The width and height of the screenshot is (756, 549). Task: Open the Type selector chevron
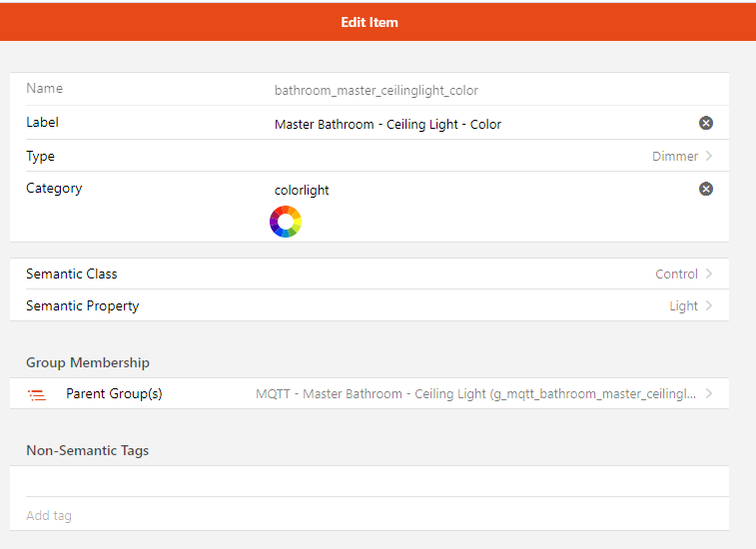coord(709,156)
